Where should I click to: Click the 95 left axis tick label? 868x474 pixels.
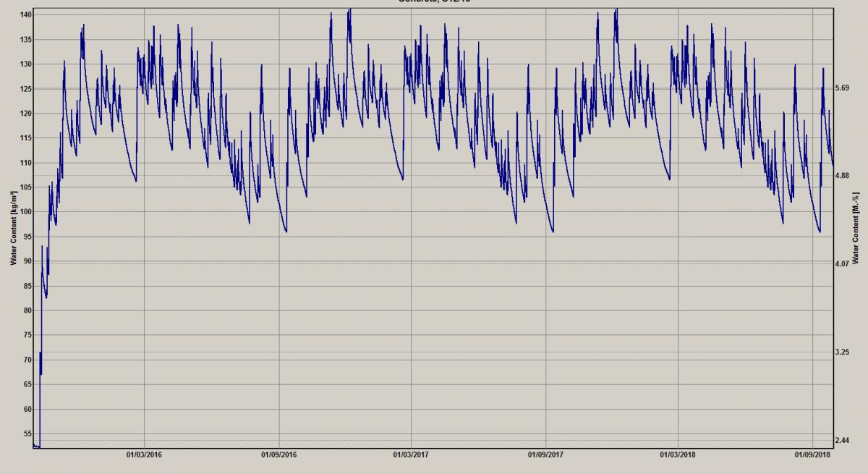[x=27, y=237]
